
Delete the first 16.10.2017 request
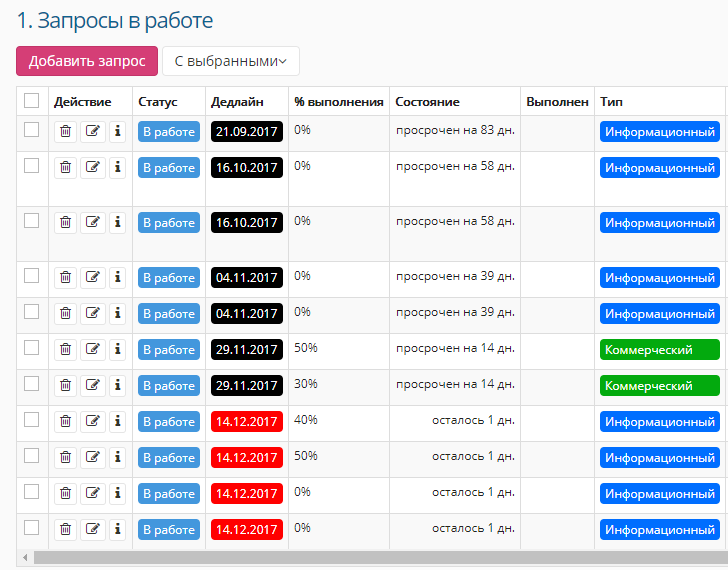coord(65,168)
